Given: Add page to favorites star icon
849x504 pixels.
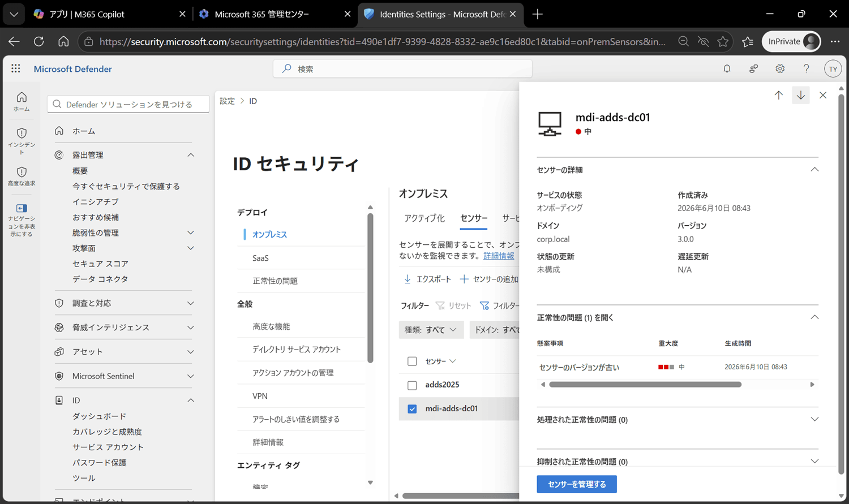Looking at the screenshot, I should 723,41.
